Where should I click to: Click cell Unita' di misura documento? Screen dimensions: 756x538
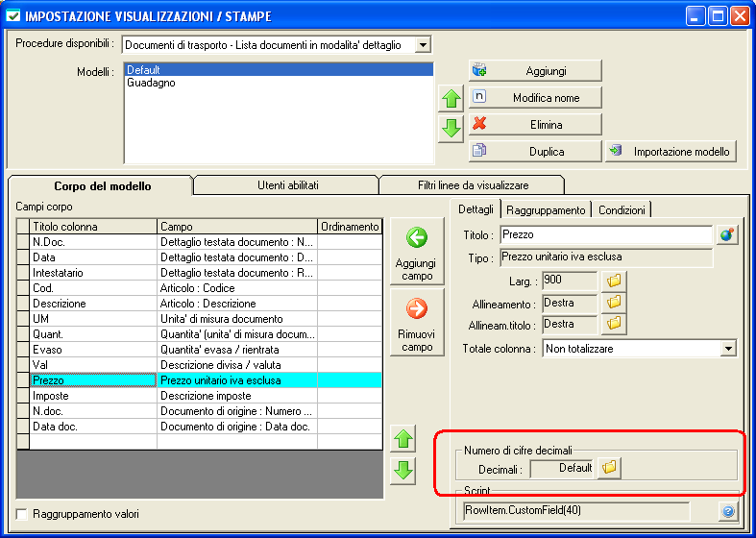tap(237, 319)
